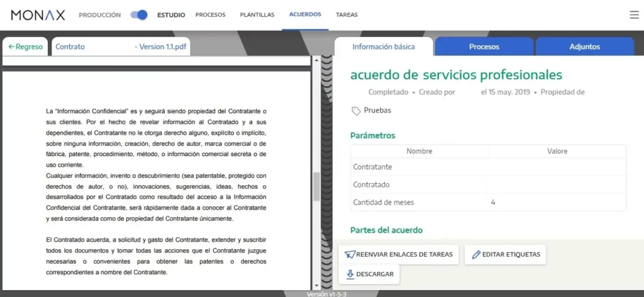Open the Tareas nav item
The image size is (644, 297).
347,15
